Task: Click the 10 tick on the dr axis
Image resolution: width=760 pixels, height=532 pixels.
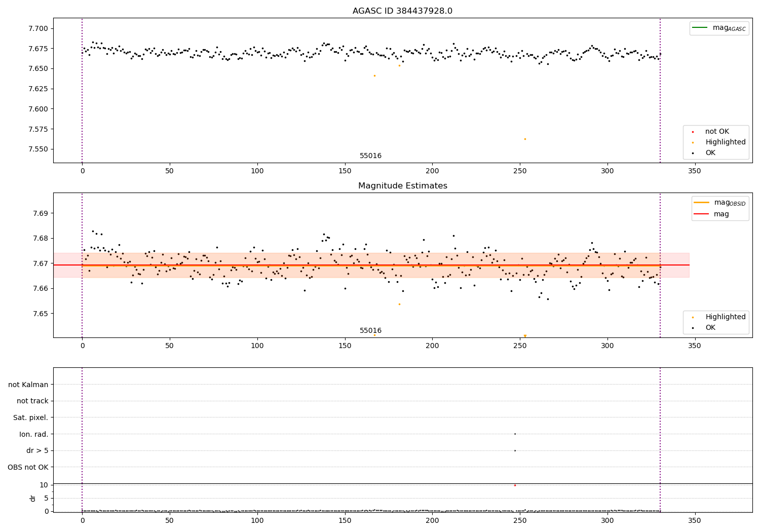Action: point(44,485)
